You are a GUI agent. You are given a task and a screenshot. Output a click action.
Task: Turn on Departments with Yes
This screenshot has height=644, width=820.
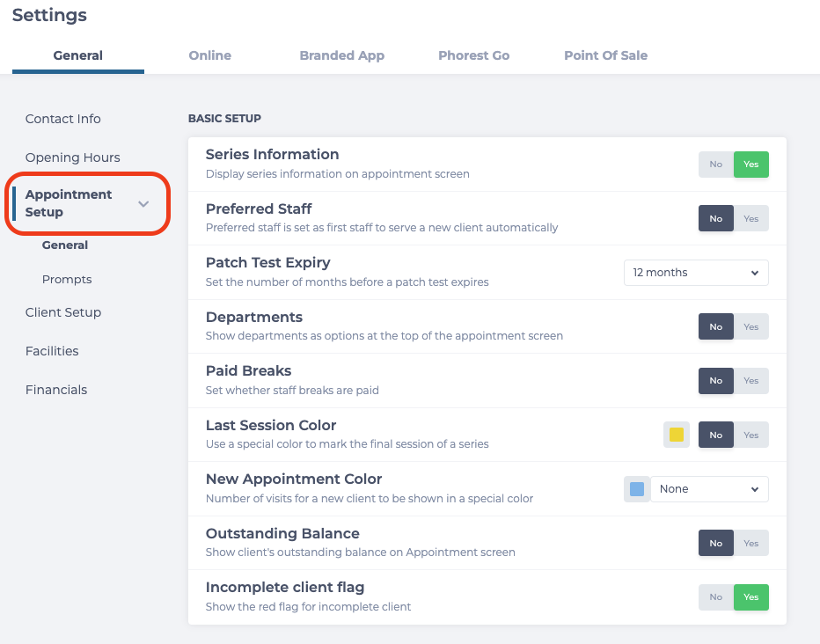tap(751, 326)
